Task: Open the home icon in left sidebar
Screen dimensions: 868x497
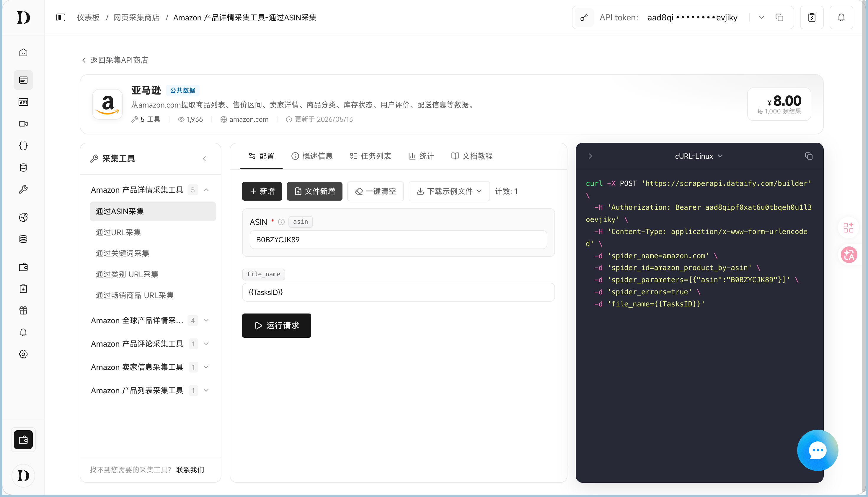Action: tap(23, 53)
